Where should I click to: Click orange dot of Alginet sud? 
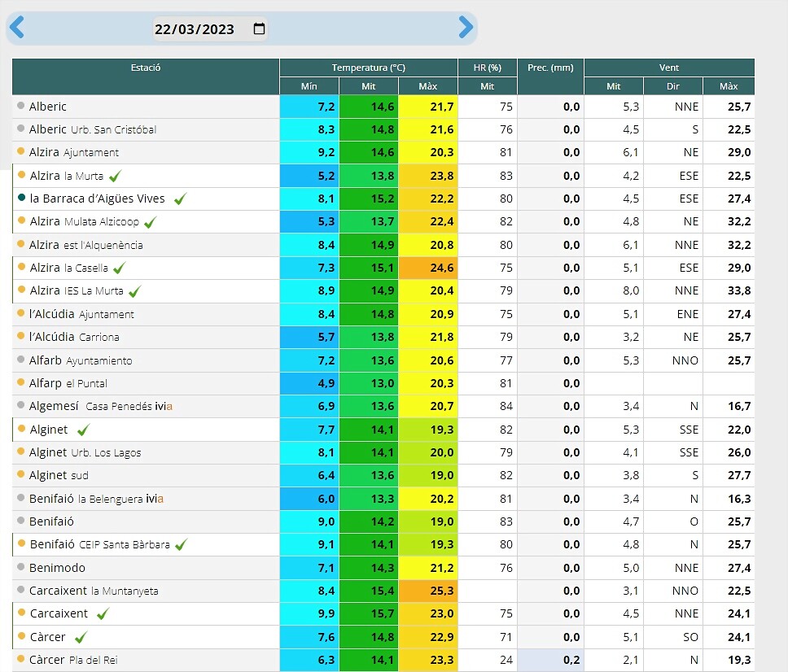click(20, 473)
